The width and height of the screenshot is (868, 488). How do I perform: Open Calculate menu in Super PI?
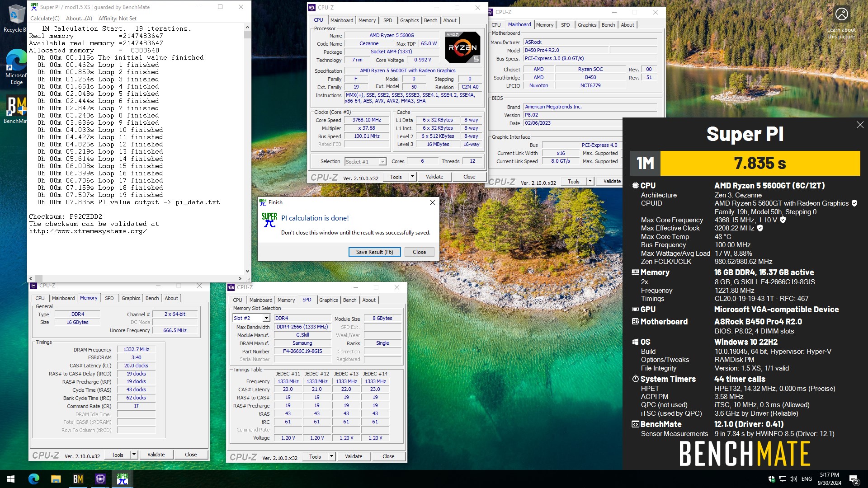click(x=45, y=19)
